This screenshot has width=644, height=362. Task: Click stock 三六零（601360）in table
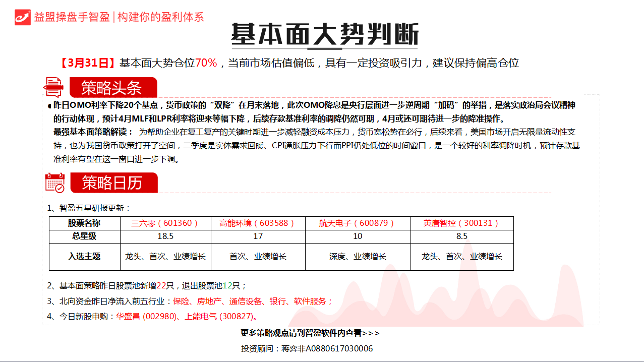click(x=164, y=223)
